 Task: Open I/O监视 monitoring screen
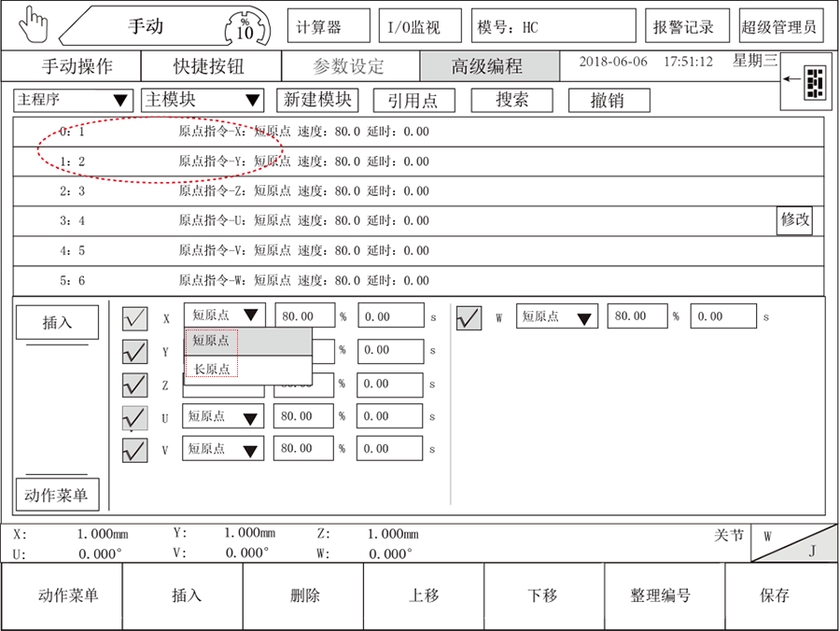tap(419, 25)
